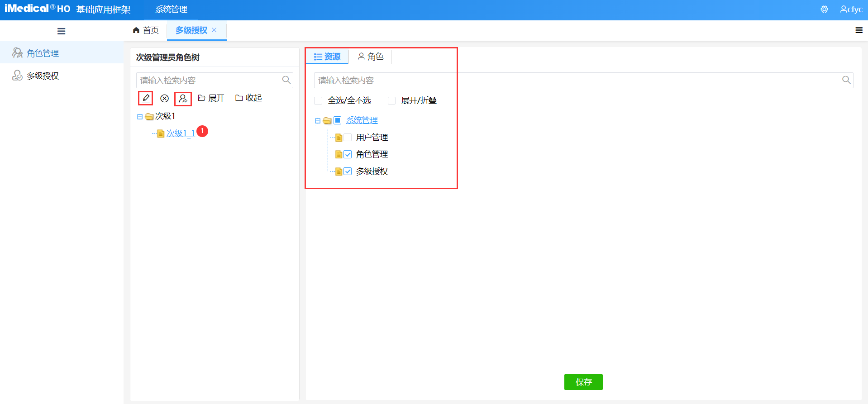Collapse the 次级1 tree node
The height and width of the screenshot is (404, 868).
tap(140, 117)
